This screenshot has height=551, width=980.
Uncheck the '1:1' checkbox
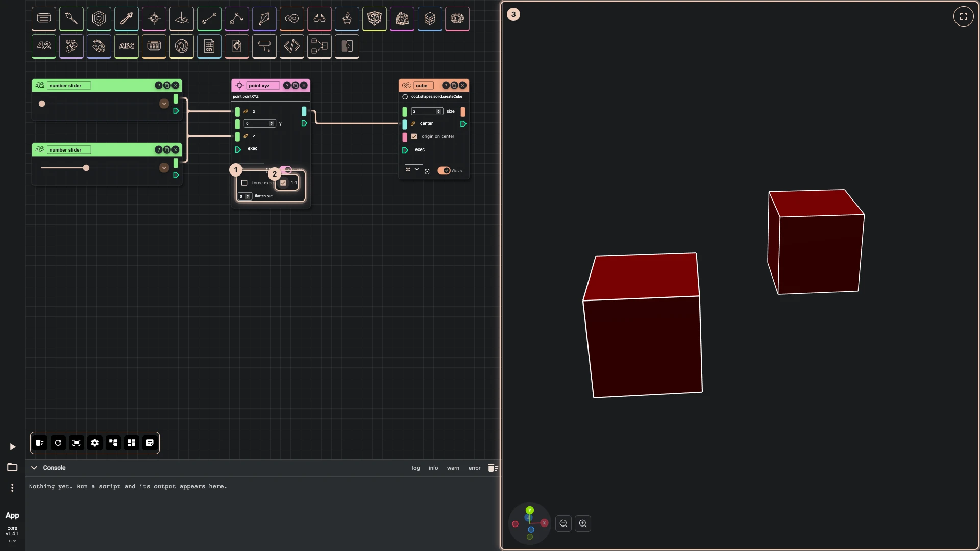283,183
